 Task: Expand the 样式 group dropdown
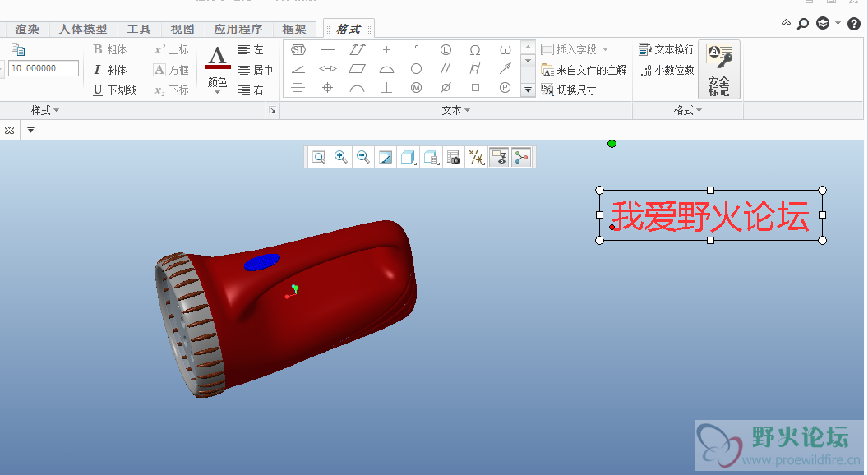point(45,110)
